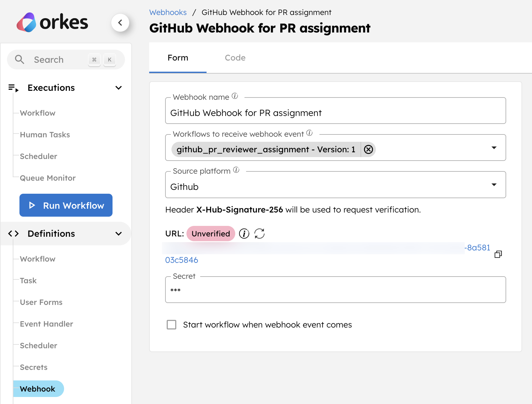Image resolution: width=532 pixels, height=404 pixels.
Task: Click the info icon beside Unverified status
Action: pyautogui.click(x=244, y=234)
